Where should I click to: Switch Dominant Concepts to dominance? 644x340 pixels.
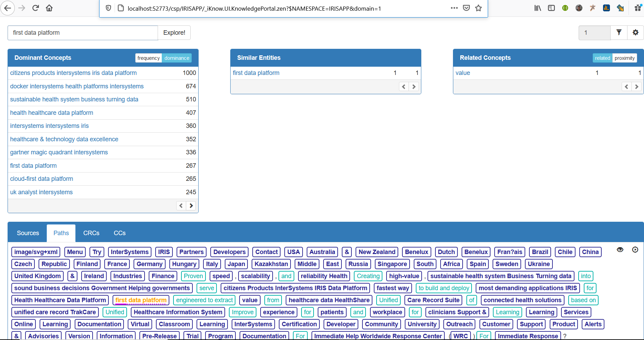point(177,58)
